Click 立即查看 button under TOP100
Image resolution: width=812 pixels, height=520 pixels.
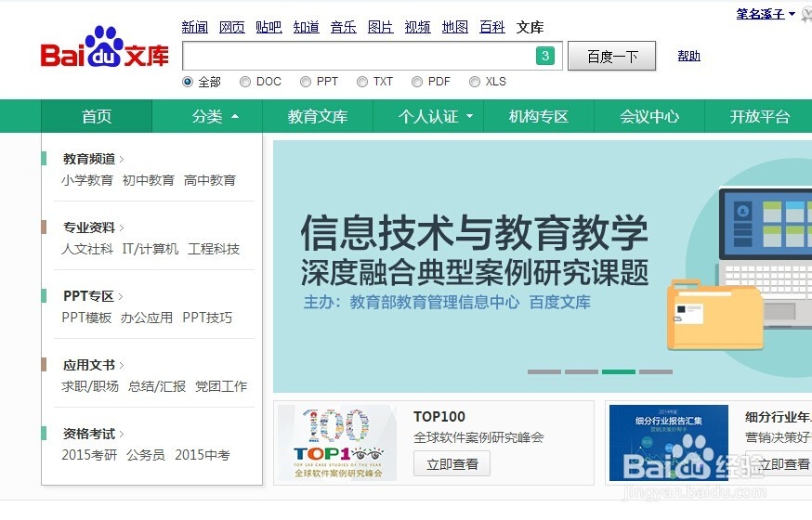tap(452, 464)
